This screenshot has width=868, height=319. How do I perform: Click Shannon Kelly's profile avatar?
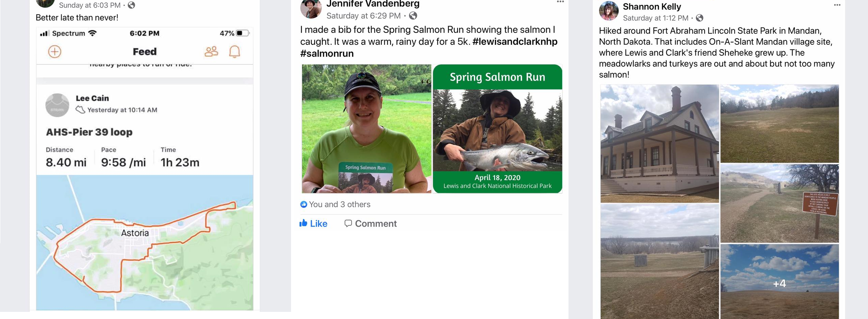(608, 11)
